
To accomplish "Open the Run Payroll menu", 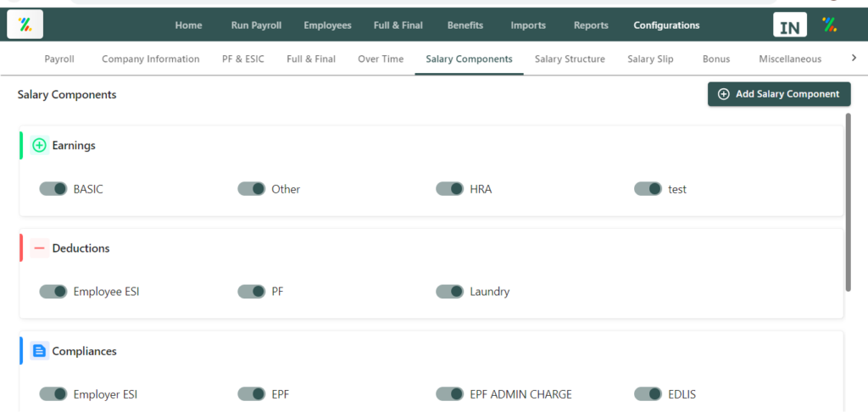I will 256,25.
